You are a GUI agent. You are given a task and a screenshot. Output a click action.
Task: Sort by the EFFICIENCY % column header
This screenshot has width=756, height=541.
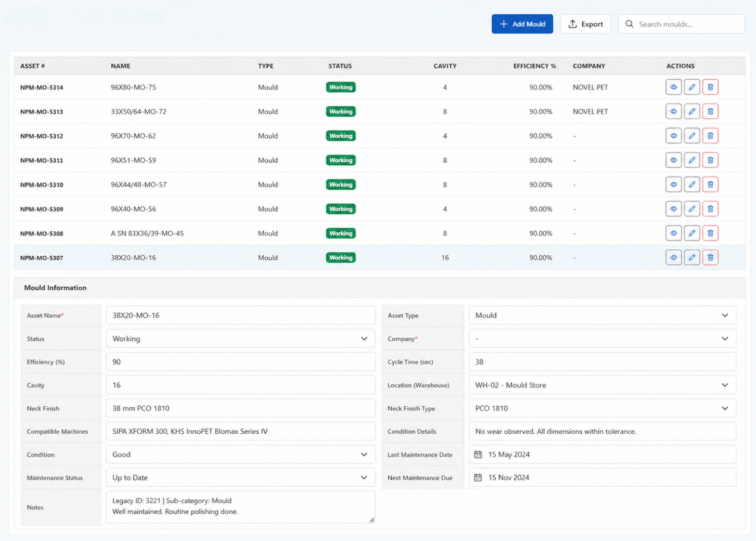535,66
